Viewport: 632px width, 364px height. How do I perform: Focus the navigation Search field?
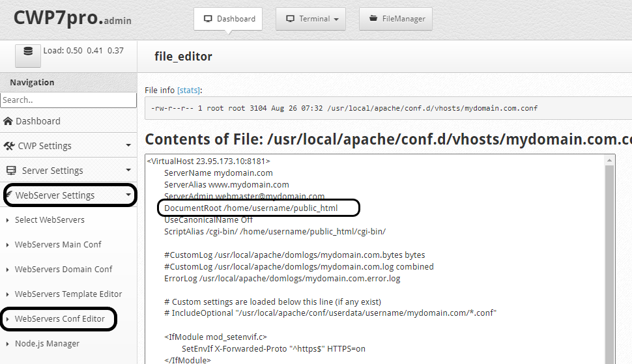pyautogui.click(x=68, y=100)
